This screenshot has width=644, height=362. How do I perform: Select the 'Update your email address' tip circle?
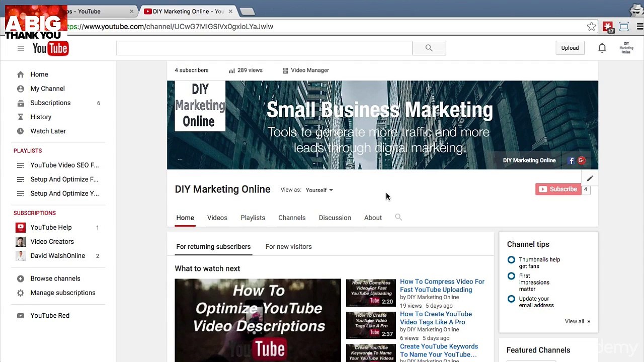(x=511, y=299)
